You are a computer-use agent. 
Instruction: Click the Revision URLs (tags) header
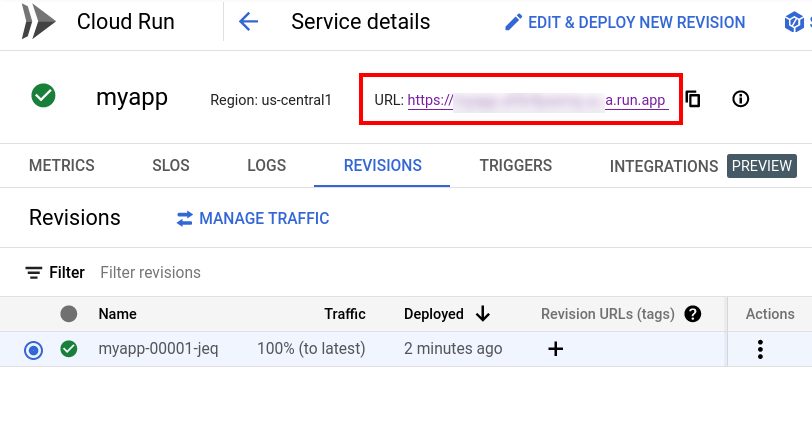pyautogui.click(x=608, y=314)
